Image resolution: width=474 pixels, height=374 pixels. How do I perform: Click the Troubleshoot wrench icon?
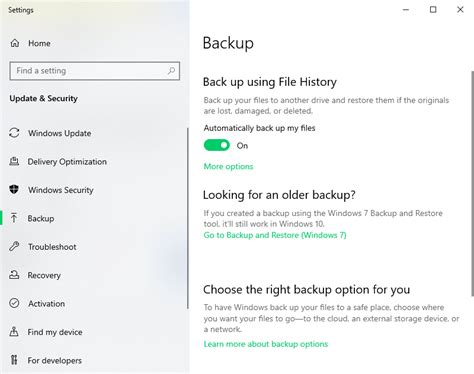[x=14, y=247]
